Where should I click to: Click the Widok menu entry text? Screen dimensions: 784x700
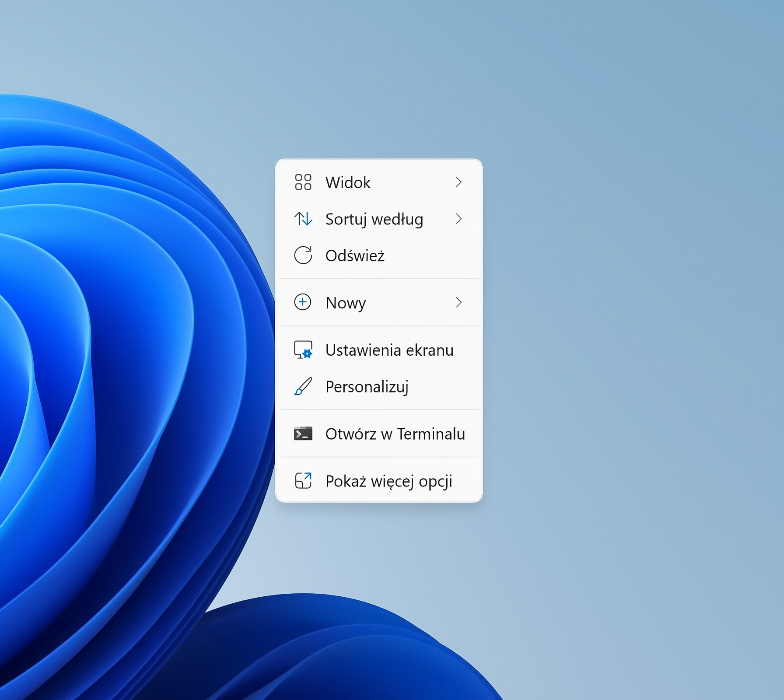(347, 182)
